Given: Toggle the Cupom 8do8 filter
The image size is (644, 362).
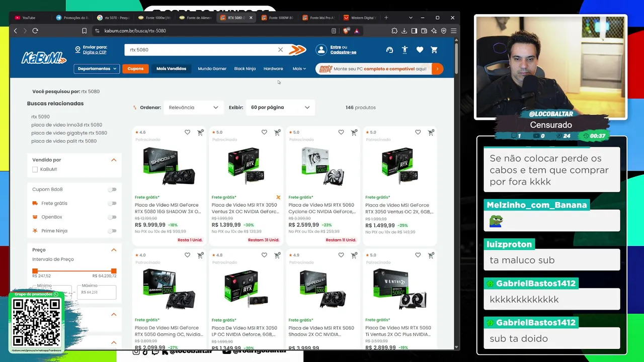Looking at the screenshot, I should tap(112, 190).
